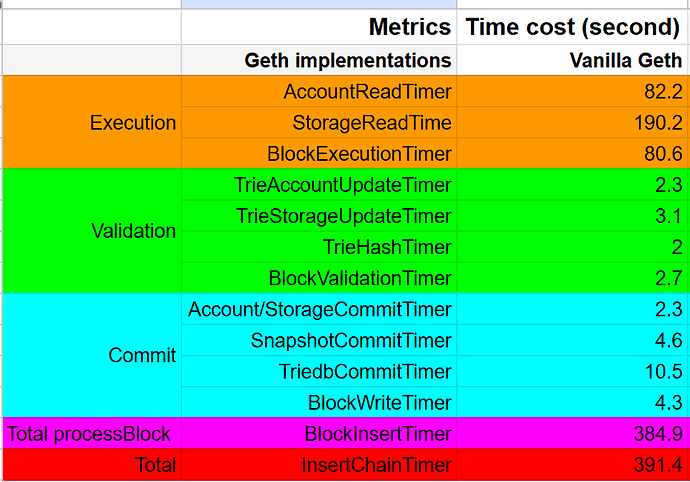Select the Metrics header cell
Image resolution: width=690 pixels, height=482 pixels.
[x=319, y=27]
